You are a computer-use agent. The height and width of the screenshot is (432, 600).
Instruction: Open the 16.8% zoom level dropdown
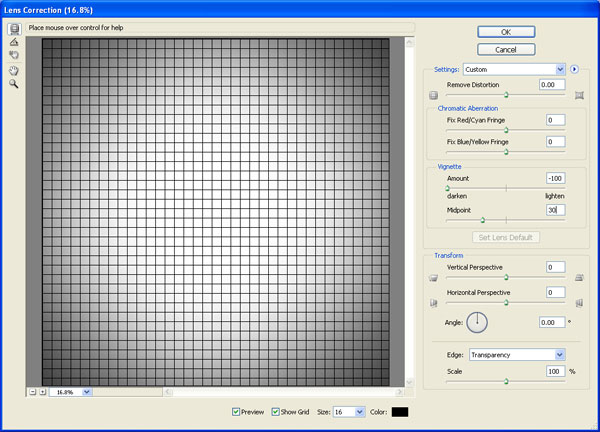(x=72, y=392)
